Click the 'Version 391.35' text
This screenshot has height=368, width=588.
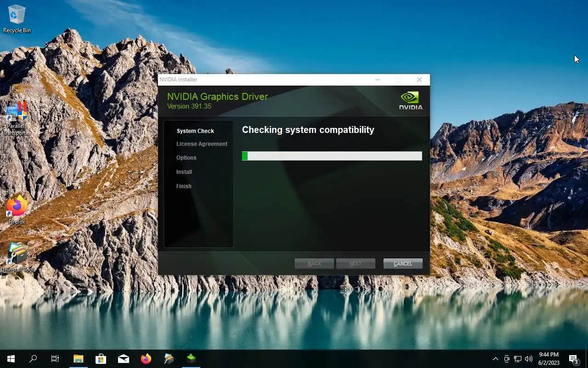[x=189, y=106]
